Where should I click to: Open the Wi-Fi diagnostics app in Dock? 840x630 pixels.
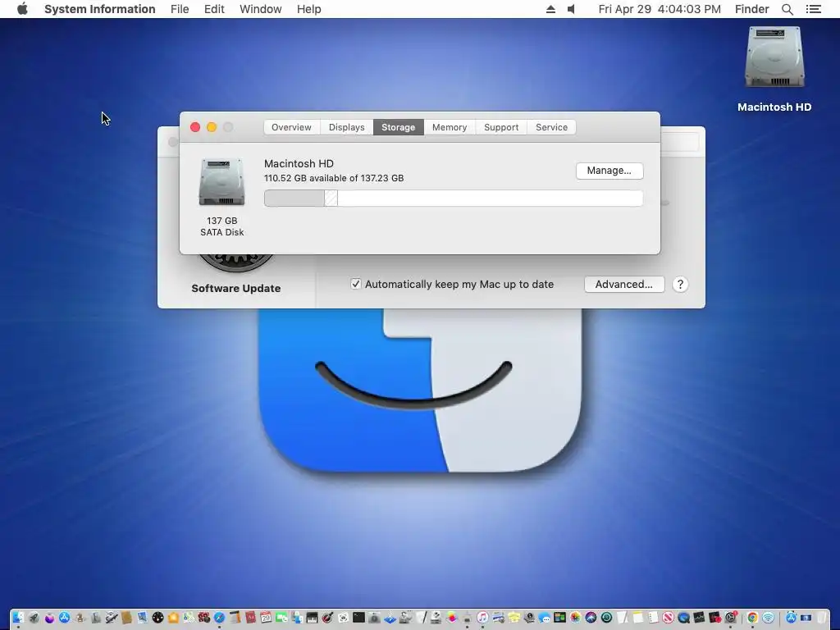click(768, 618)
